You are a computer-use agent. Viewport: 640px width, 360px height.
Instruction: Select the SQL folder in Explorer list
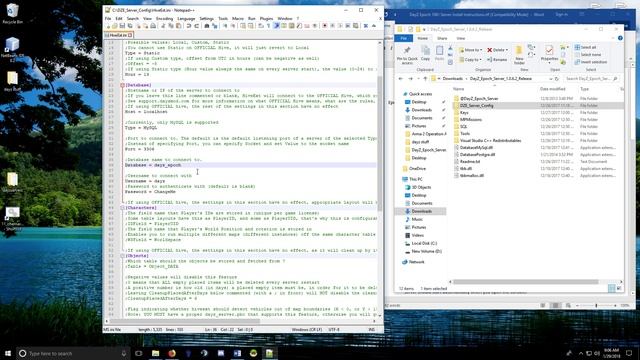coord(464,127)
